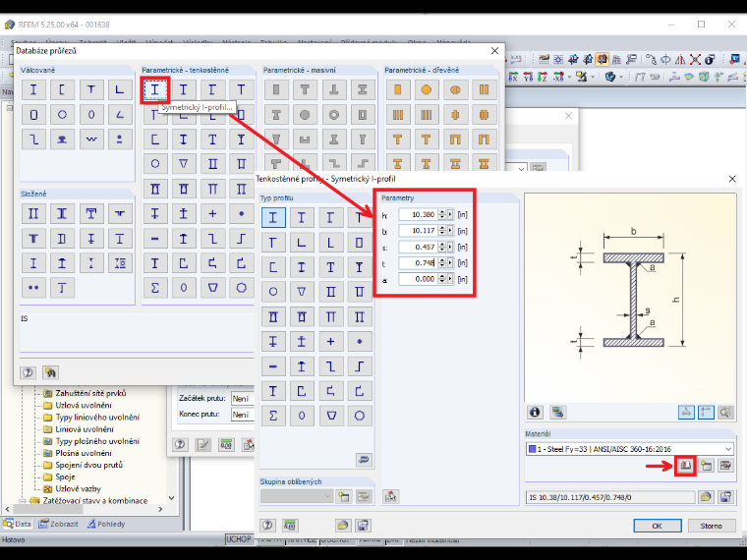Screen dimensions: 747x560
Task: Set view in X direction in main toolbar
Action: 513,77
